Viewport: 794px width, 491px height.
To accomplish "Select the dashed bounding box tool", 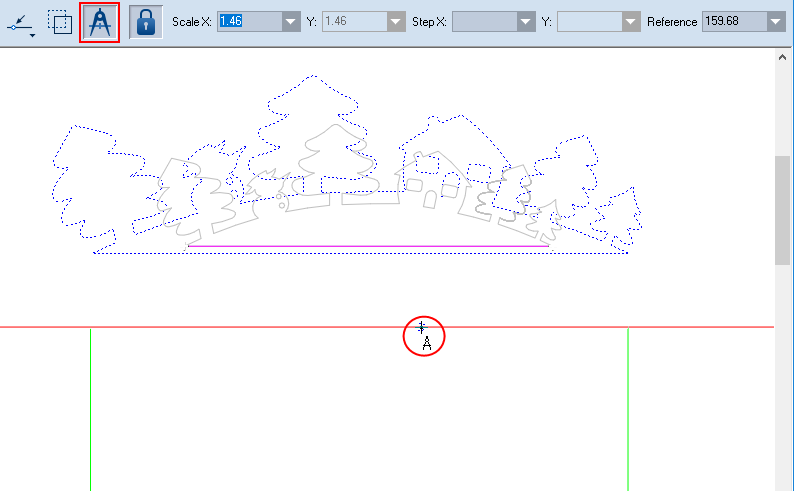I will [60, 22].
